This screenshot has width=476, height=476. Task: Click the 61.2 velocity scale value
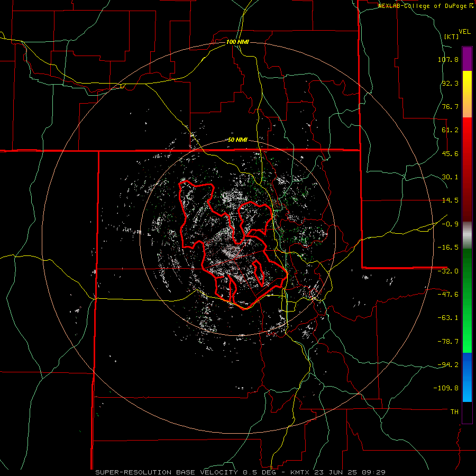click(450, 130)
